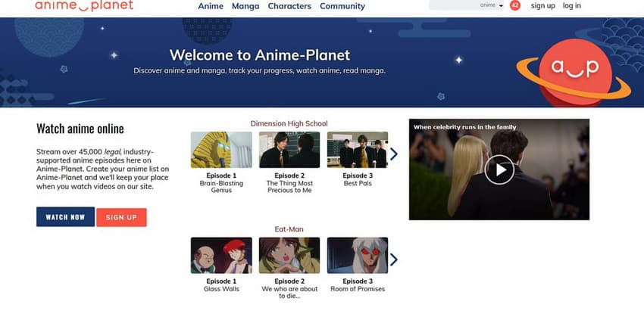Open the Anime menu
This screenshot has height=320, width=644.
click(211, 6)
